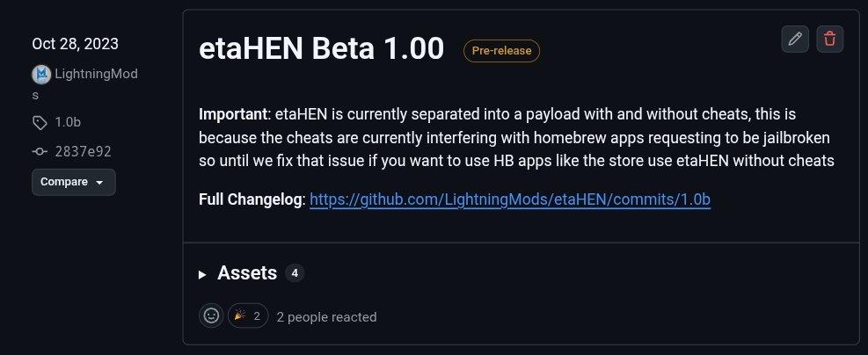Open the smiley add-reaction picker
The image size is (868, 355).
[x=211, y=315]
